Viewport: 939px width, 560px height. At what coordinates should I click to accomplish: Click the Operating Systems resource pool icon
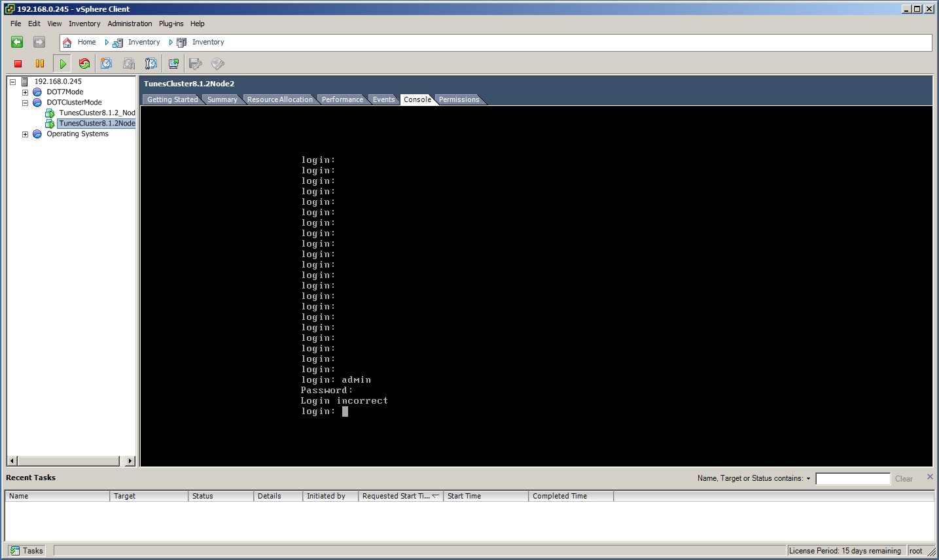[x=37, y=134]
